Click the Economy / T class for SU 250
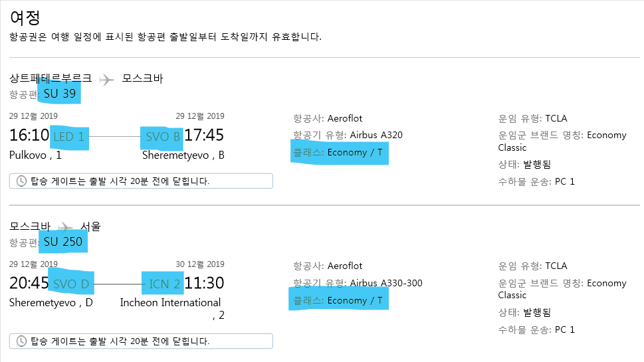644x362 pixels. pyautogui.click(x=355, y=300)
